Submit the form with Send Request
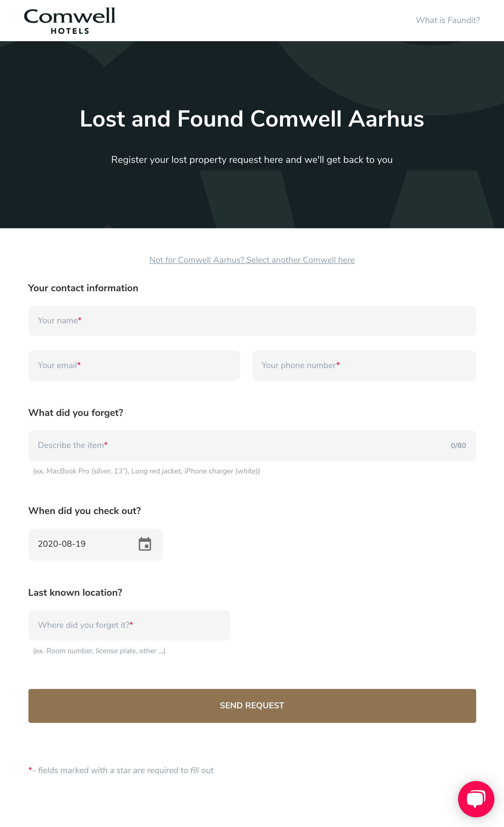 [x=252, y=706]
